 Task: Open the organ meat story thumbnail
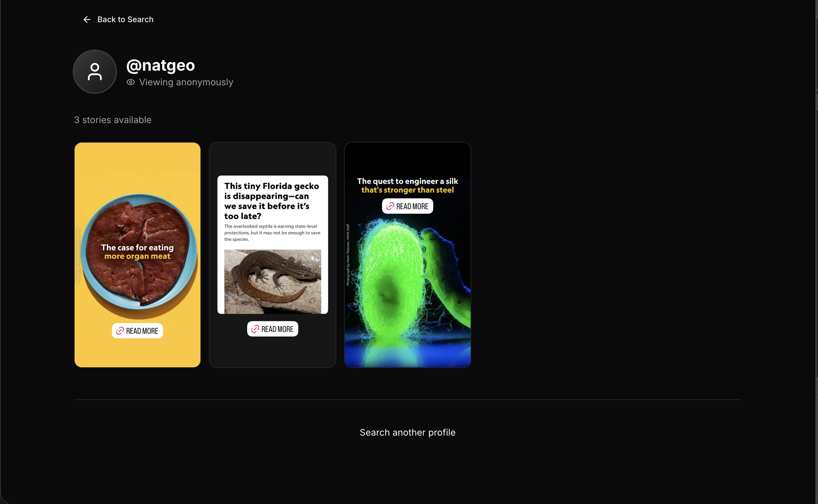click(x=138, y=255)
